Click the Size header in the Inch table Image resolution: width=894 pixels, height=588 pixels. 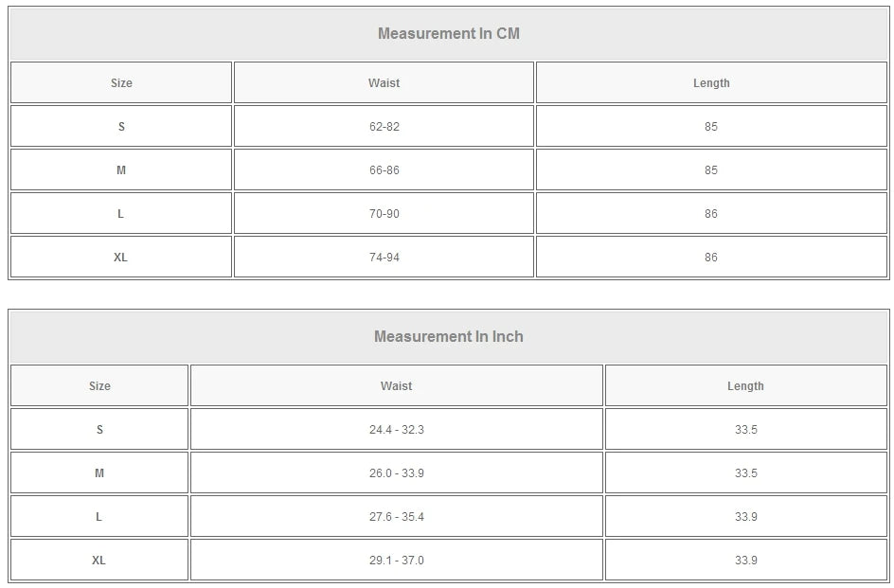[x=99, y=386]
